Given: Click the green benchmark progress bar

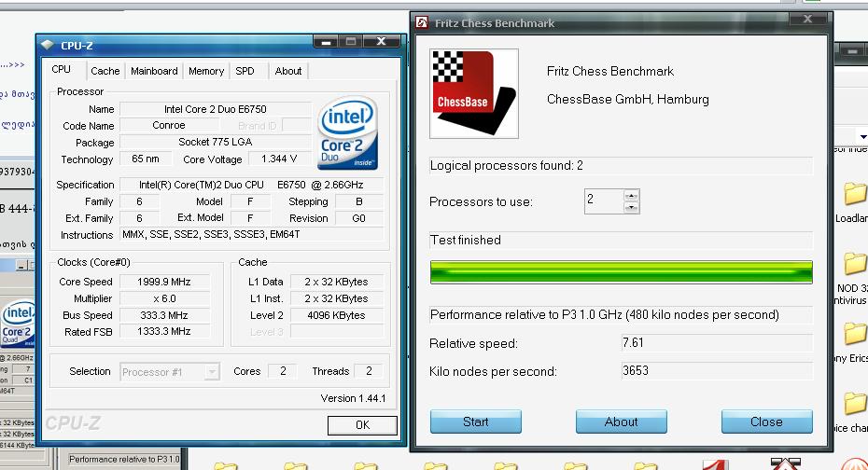Looking at the screenshot, I should pos(621,272).
